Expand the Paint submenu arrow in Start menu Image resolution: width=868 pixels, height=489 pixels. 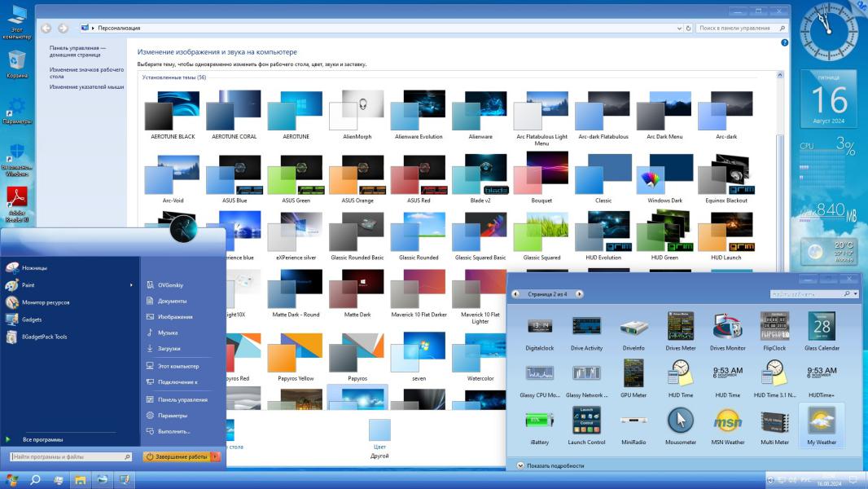(131, 285)
